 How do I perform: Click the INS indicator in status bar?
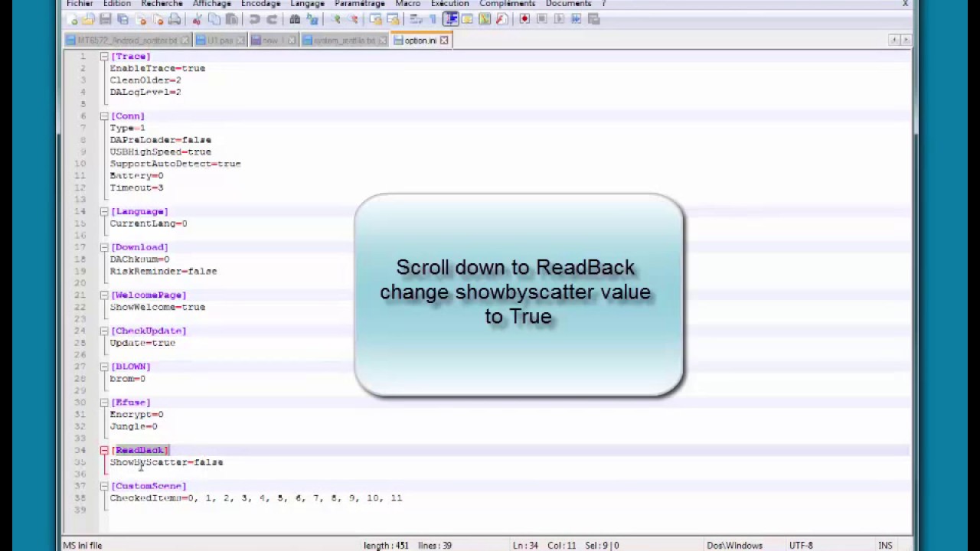(885, 545)
